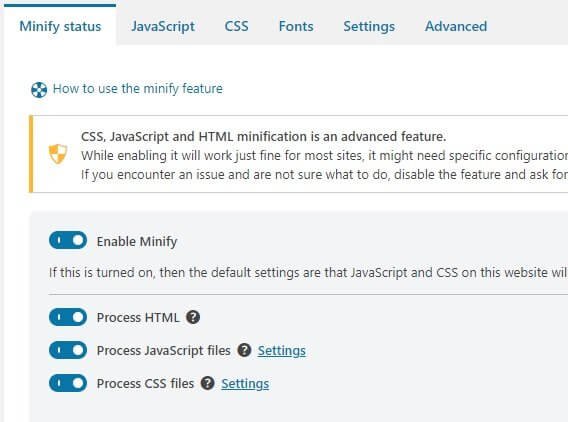568x422 pixels.
Task: Open the Process CSS files help icon
Action: [x=208, y=383]
